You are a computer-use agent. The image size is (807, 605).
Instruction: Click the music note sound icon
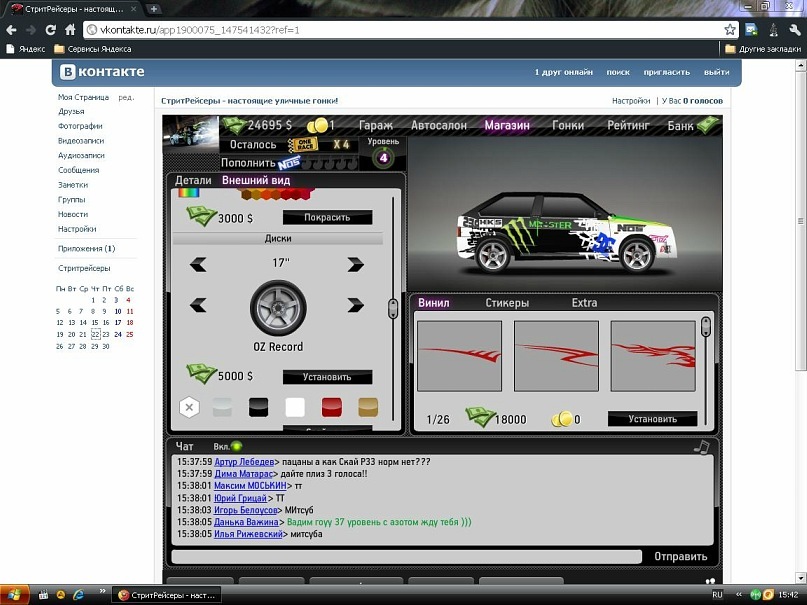[x=702, y=446]
